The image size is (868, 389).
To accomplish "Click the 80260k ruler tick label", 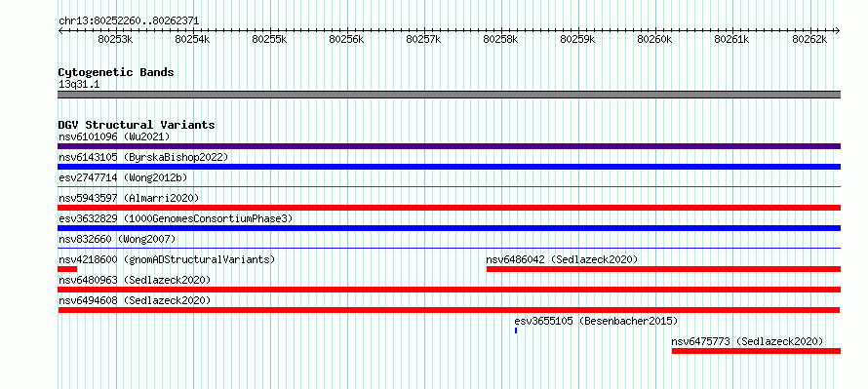I will point(655,39).
